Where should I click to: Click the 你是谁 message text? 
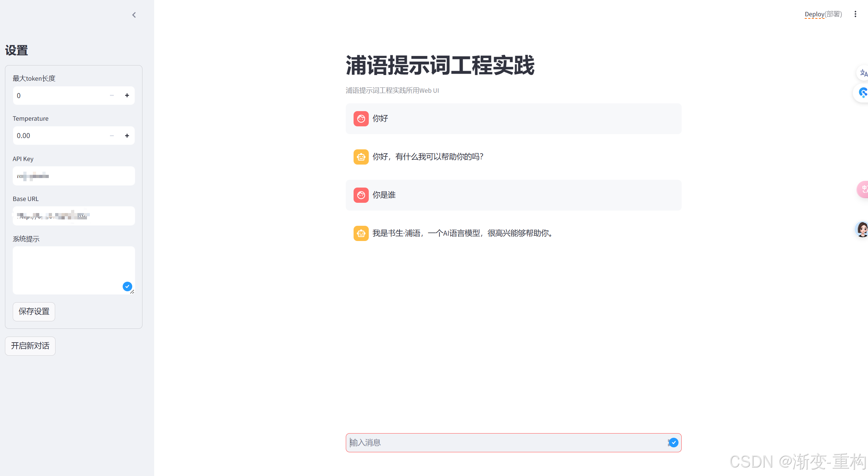(x=384, y=195)
